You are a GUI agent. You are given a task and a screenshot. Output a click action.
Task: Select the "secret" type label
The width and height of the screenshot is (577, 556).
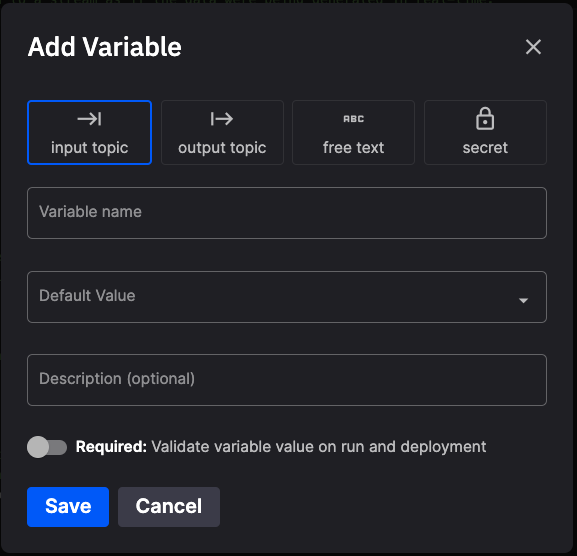point(485,148)
